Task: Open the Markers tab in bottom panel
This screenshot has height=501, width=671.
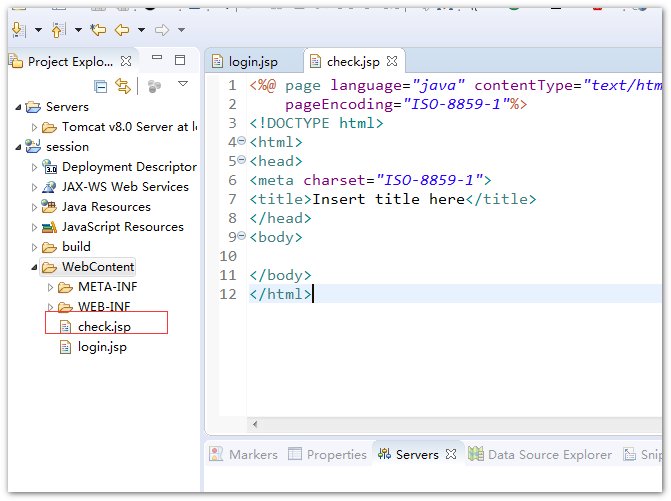Action: click(x=243, y=454)
